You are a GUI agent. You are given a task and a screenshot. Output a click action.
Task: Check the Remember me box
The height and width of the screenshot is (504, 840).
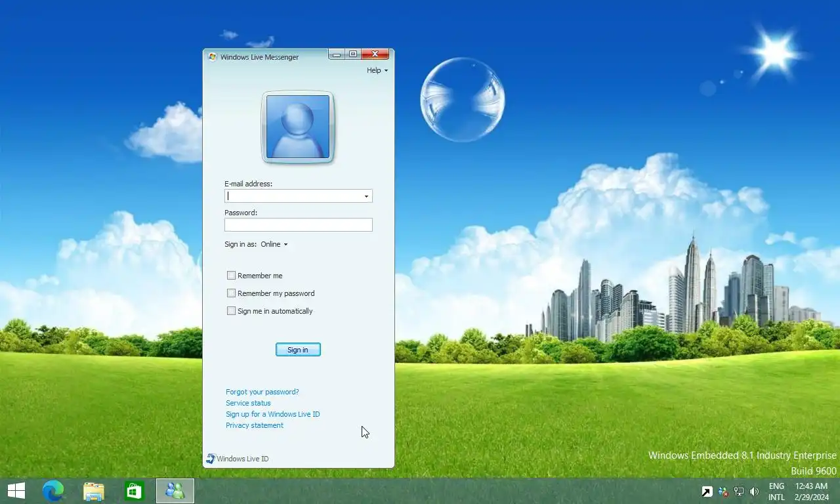[x=231, y=276]
